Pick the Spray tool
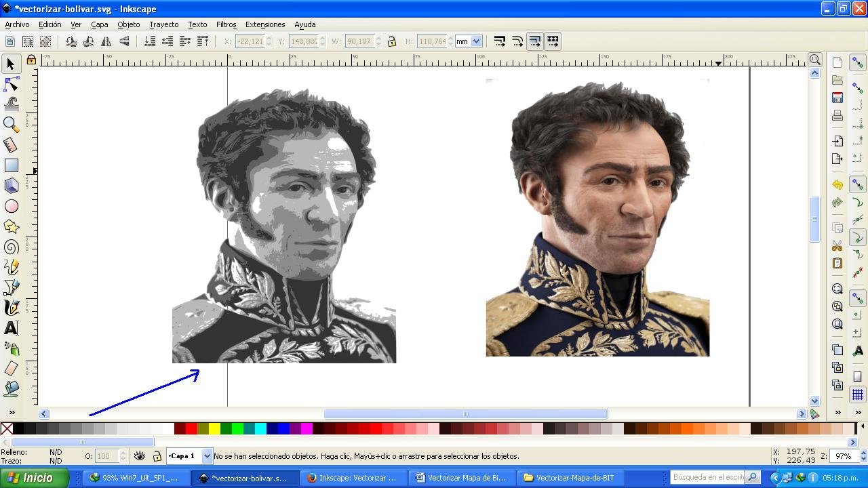Viewport: 868px width, 488px height. [x=11, y=348]
